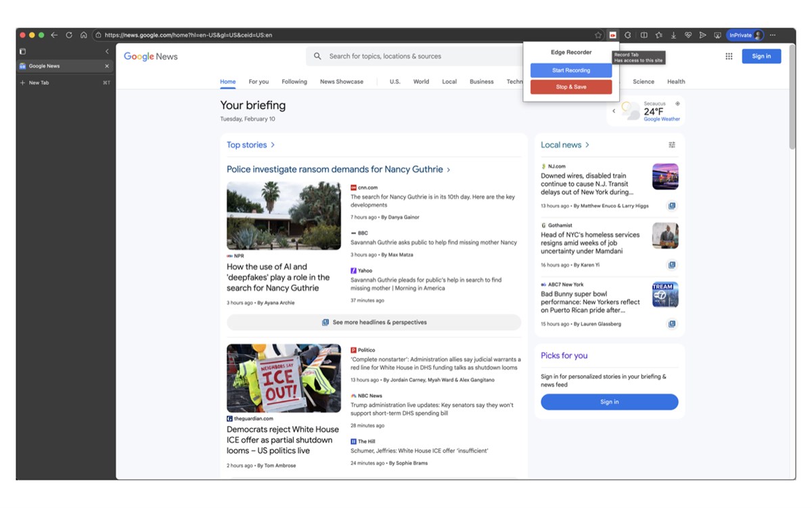This screenshot has width=812, height=508.
Task: Open customize local news sliders icon
Action: click(672, 145)
